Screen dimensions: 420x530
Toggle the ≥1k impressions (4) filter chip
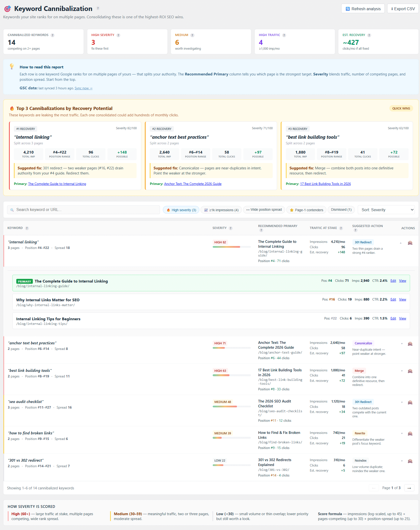tap(221, 210)
